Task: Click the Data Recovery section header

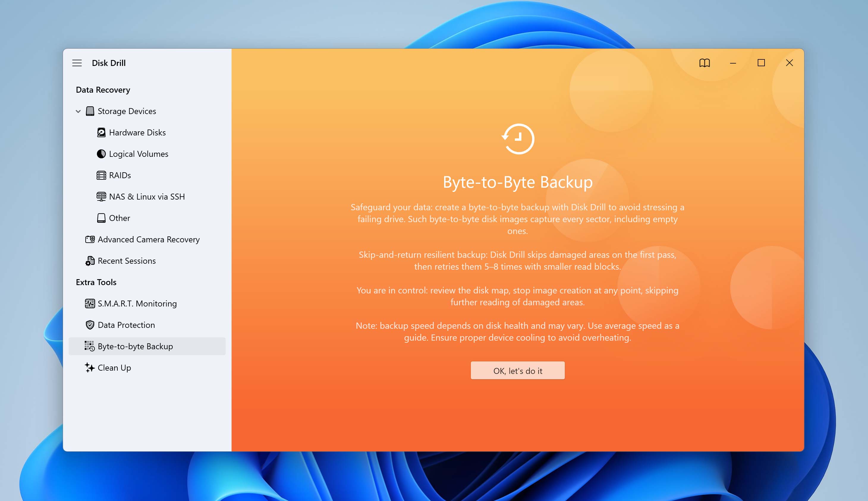Action: pyautogui.click(x=103, y=89)
